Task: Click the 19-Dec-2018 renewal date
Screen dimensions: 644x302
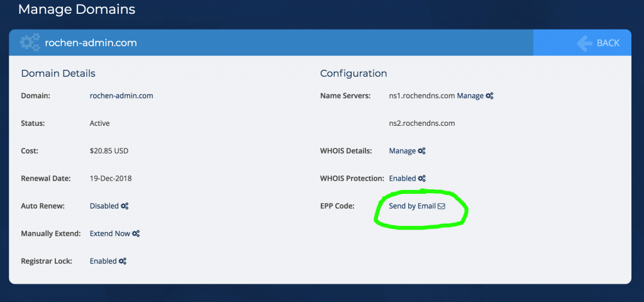Action: coord(111,178)
